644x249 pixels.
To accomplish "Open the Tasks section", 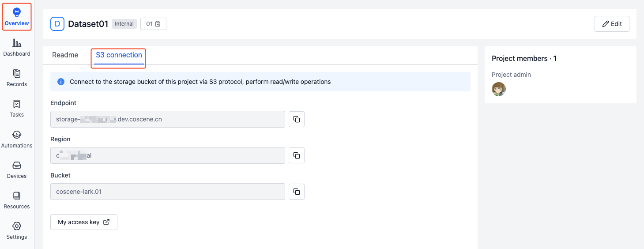I will coord(17,109).
